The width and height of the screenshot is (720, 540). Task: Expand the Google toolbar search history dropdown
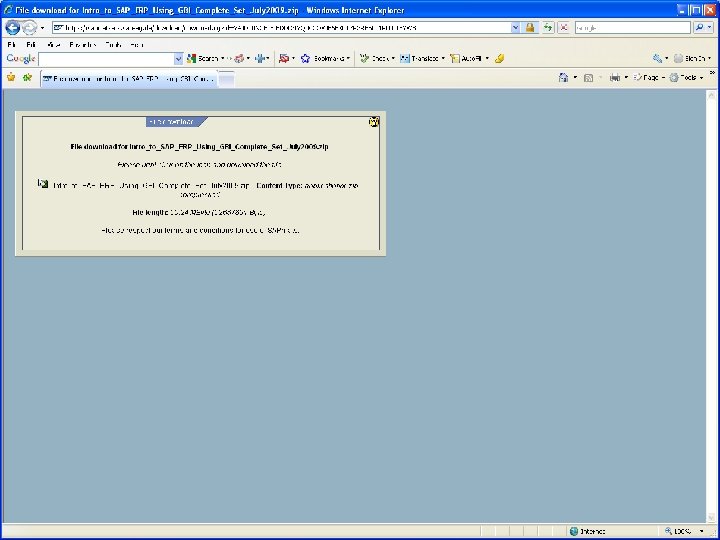pos(179,59)
